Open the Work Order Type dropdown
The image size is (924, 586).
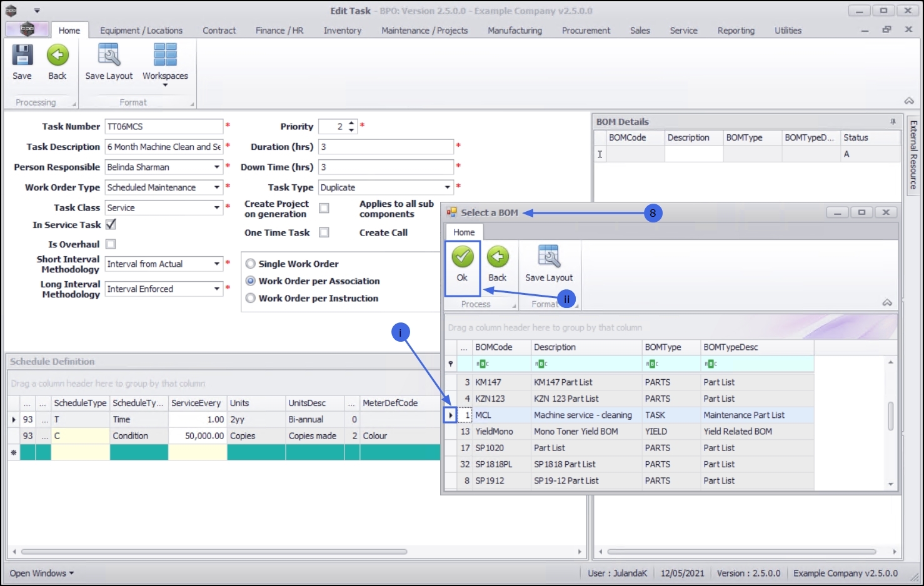(217, 187)
